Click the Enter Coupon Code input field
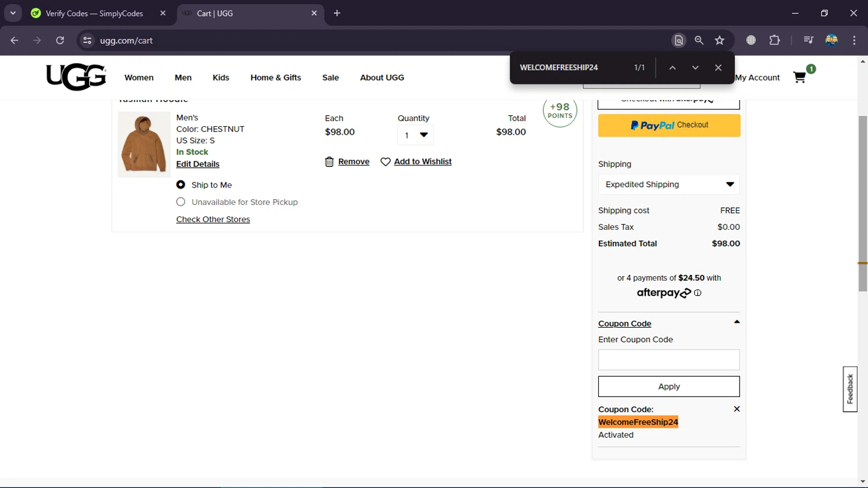 tap(669, 360)
